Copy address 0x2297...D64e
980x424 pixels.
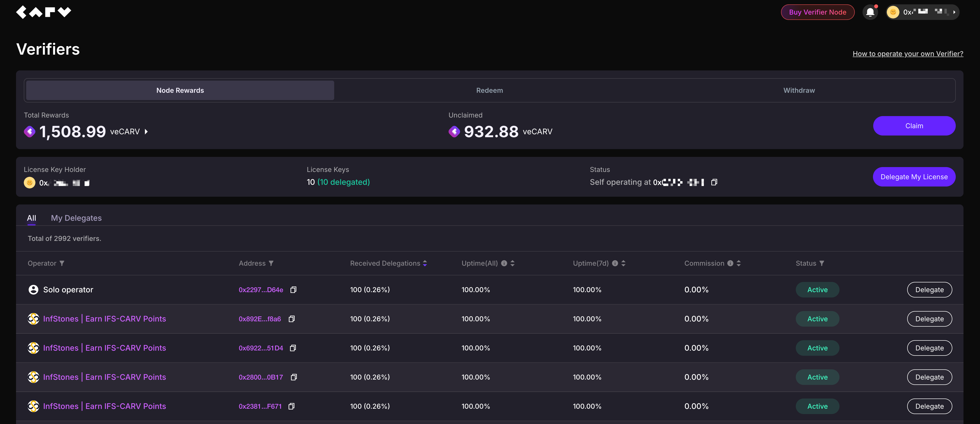pyautogui.click(x=293, y=290)
